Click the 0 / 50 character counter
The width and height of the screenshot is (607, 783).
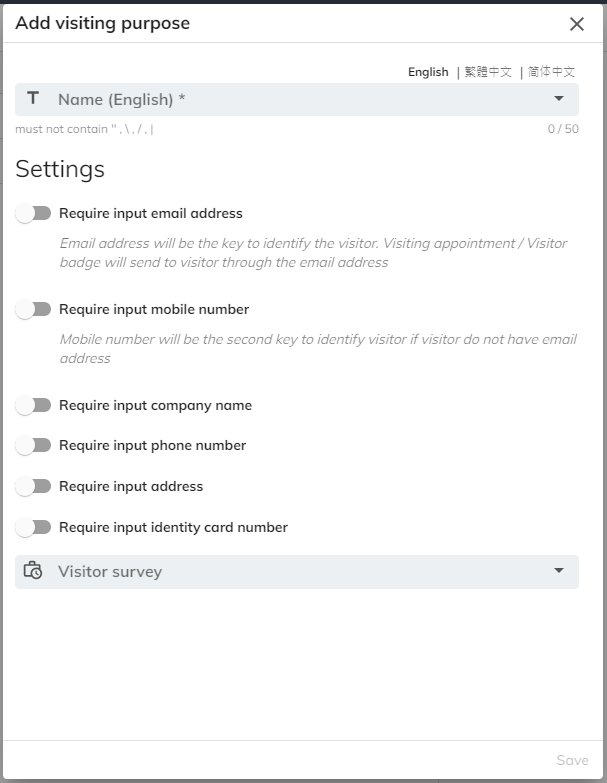pos(562,129)
